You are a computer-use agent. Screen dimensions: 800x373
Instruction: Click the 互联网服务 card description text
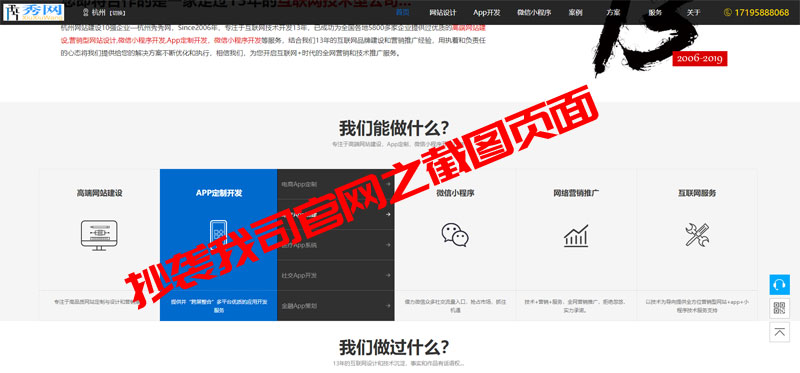coord(697,306)
